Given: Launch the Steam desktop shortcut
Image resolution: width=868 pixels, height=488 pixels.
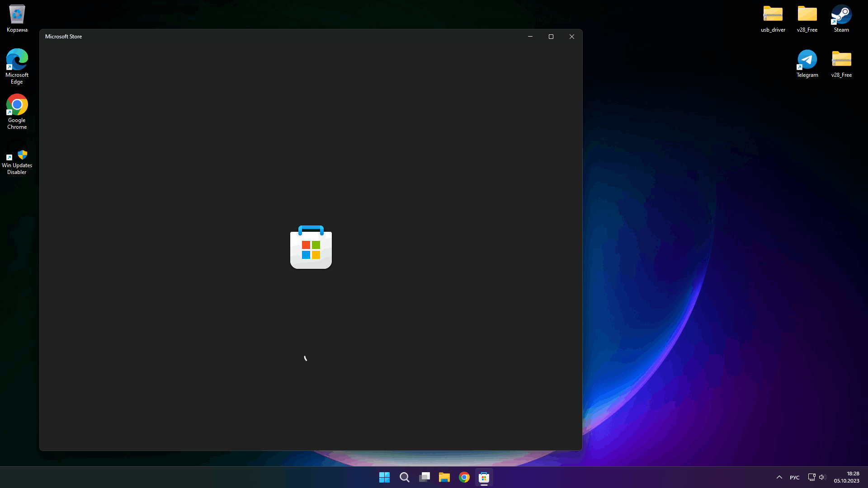Looking at the screenshot, I should point(841,18).
